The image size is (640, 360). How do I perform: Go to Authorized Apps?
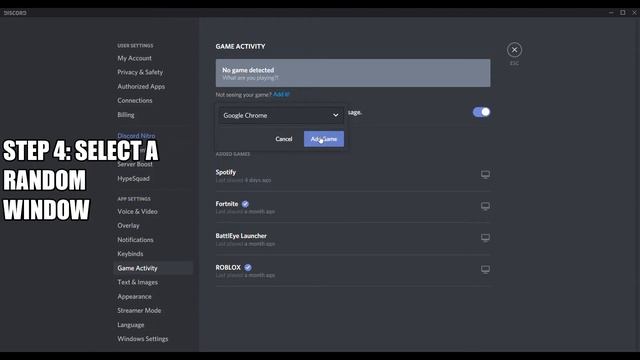pyautogui.click(x=141, y=87)
